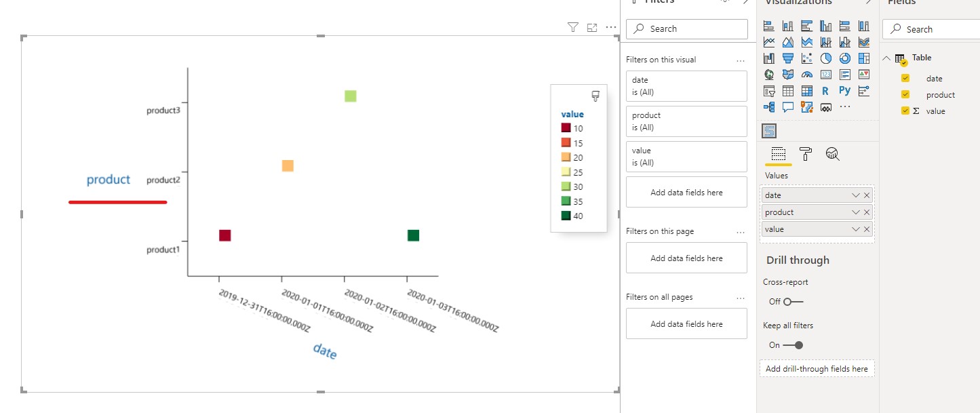Screen dimensions: 980x413
Task: Select the decomposition tree visual
Action: [769, 107]
